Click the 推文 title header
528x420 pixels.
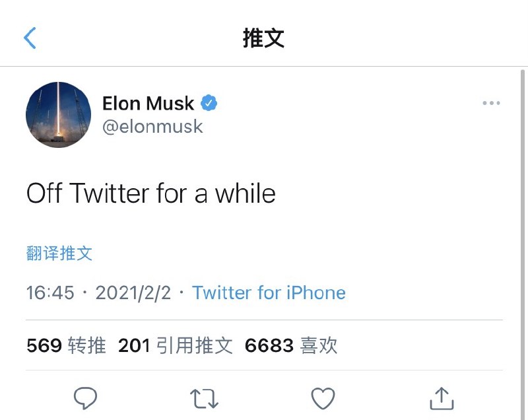click(x=263, y=38)
